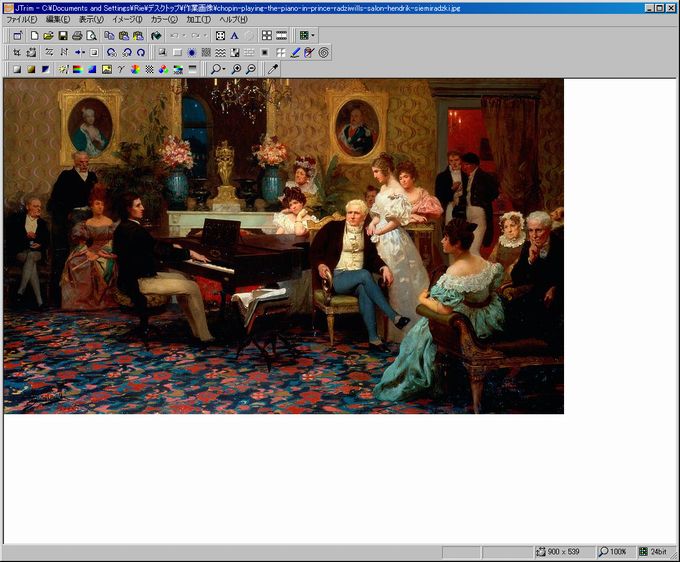Apply the spiral swirl effect
Screen dimensions: 680x562
coord(324,52)
